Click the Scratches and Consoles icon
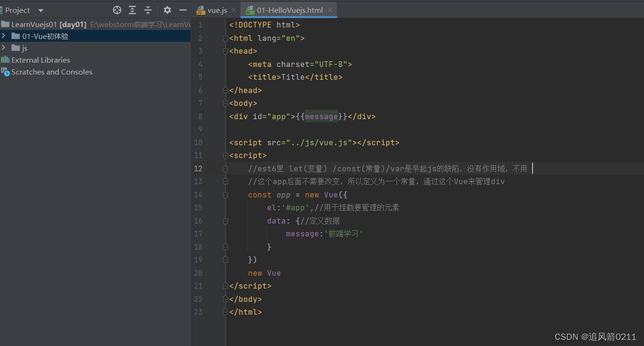 tap(5, 72)
